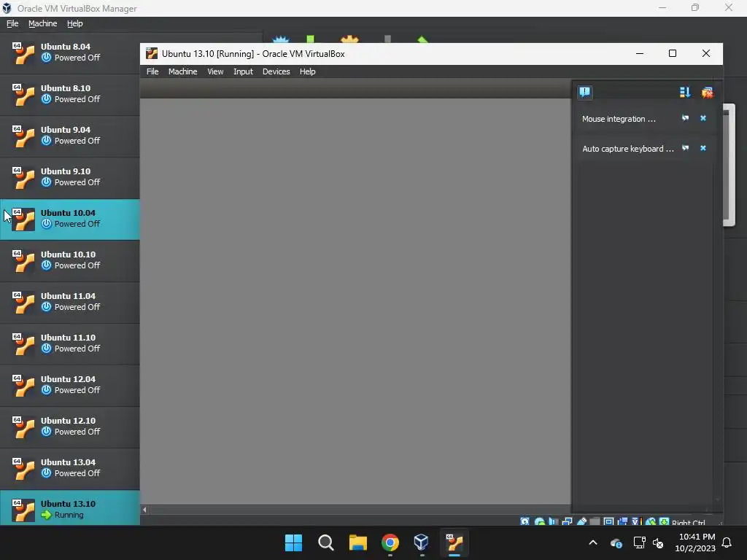Screen dimensions: 747x560
Task: Click the USB devices status icon
Action: tap(582, 521)
